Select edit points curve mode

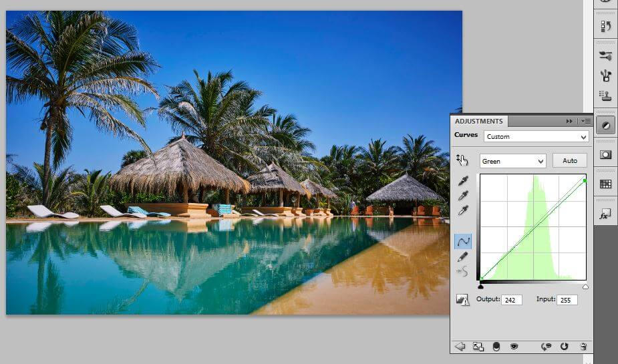(463, 241)
